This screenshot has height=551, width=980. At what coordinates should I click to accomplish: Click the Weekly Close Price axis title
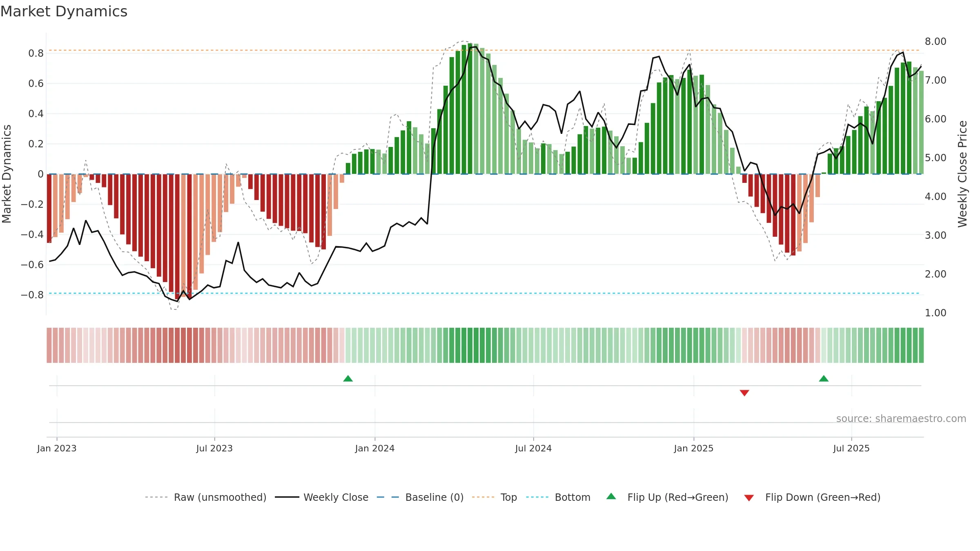coord(962,174)
